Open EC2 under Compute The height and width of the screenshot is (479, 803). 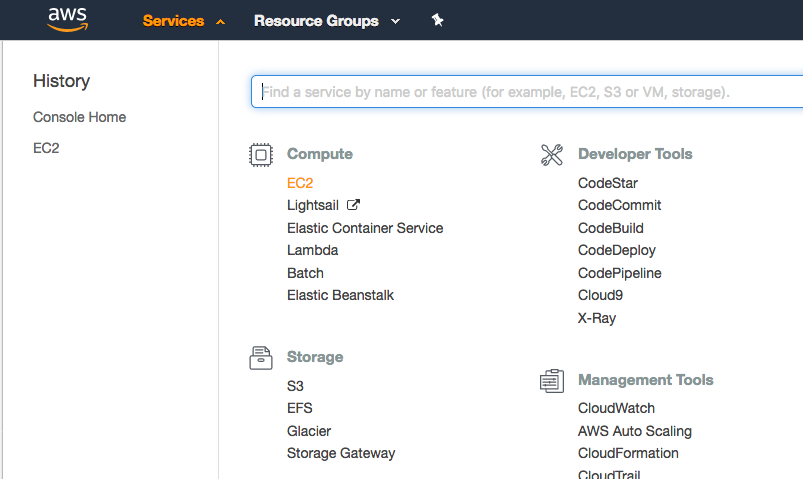click(x=300, y=183)
